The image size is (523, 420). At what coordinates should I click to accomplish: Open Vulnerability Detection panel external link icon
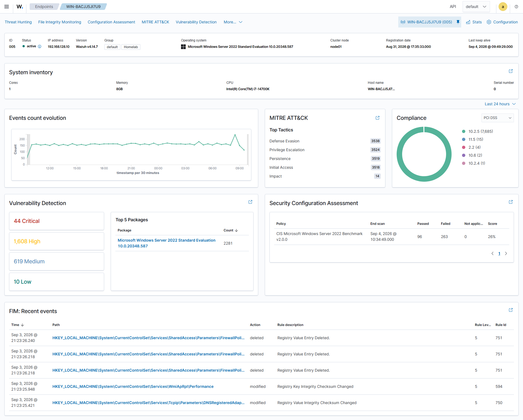[x=250, y=202]
